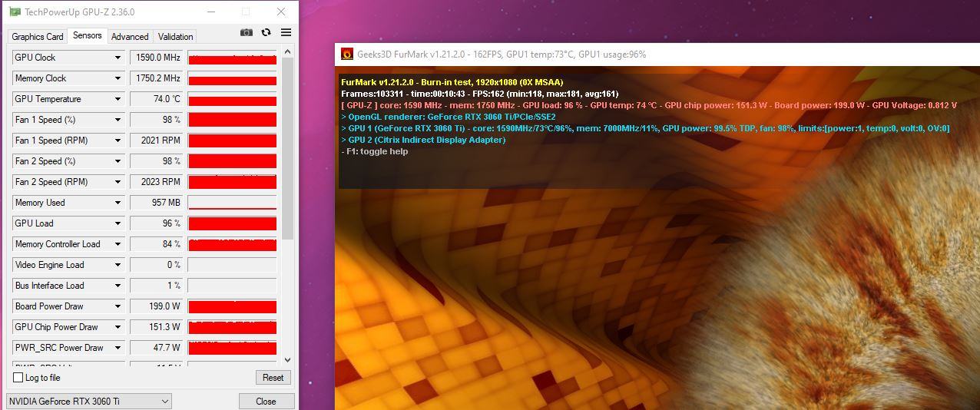
Task: Click the GPU-Z title bar app icon
Action: pyautogui.click(x=15, y=12)
